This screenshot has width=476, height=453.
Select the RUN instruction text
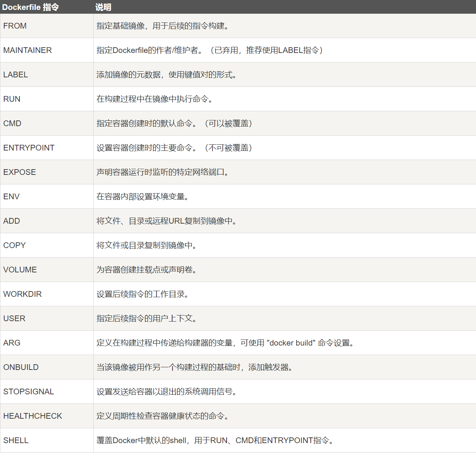(12, 99)
